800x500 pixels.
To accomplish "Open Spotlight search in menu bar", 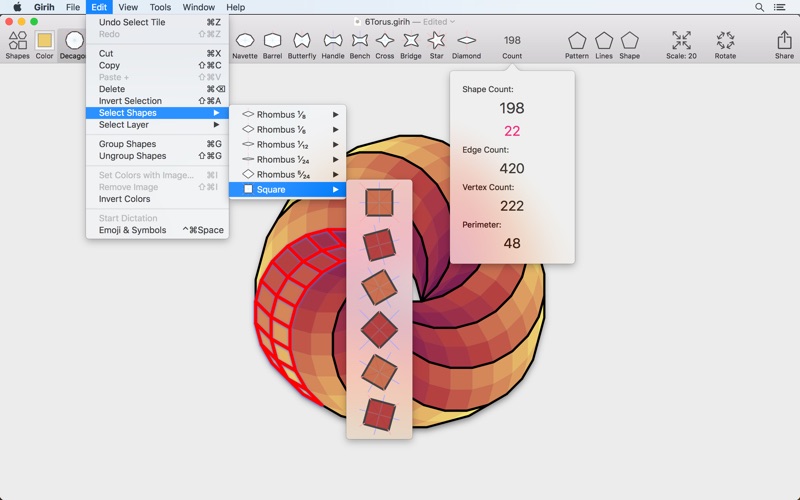I will [x=759, y=7].
